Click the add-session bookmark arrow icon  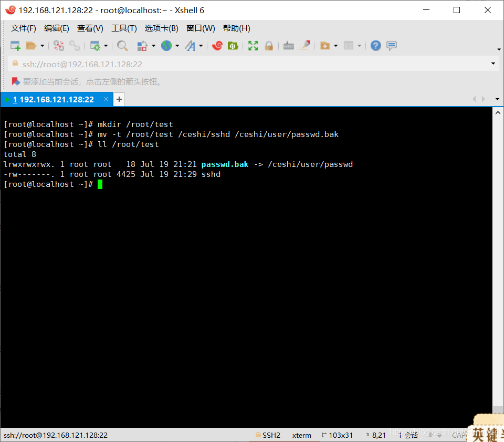(x=15, y=82)
